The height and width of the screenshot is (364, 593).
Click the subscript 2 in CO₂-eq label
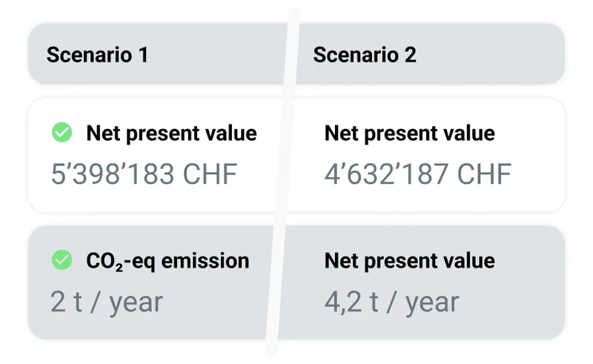point(119,267)
